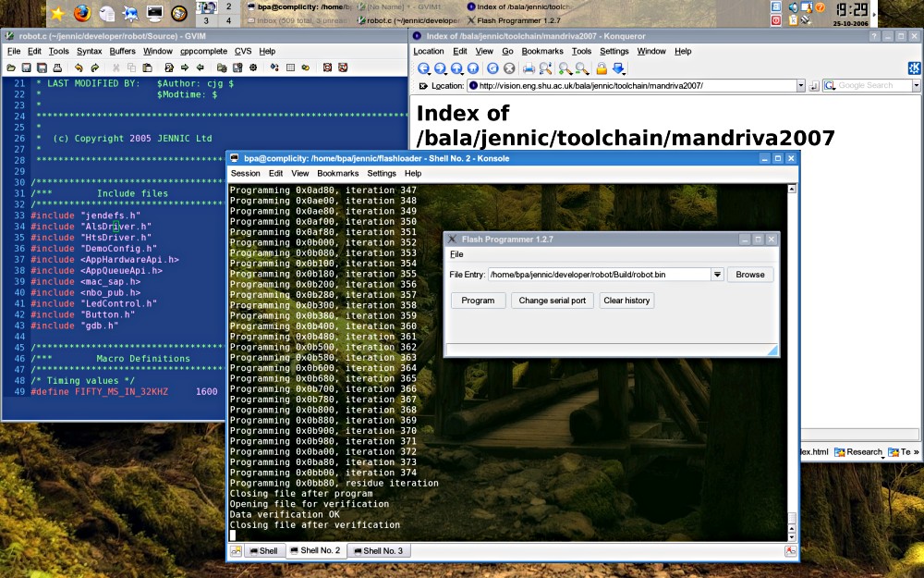Click the Undo arrow in GVIM toolbar
Image resolution: width=924 pixels, height=578 pixels.
(79, 68)
